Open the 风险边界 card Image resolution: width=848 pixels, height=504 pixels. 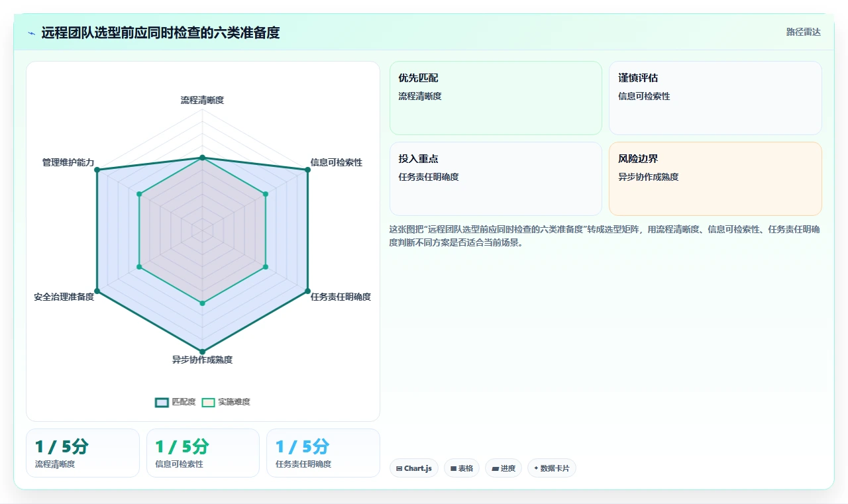tap(715, 179)
